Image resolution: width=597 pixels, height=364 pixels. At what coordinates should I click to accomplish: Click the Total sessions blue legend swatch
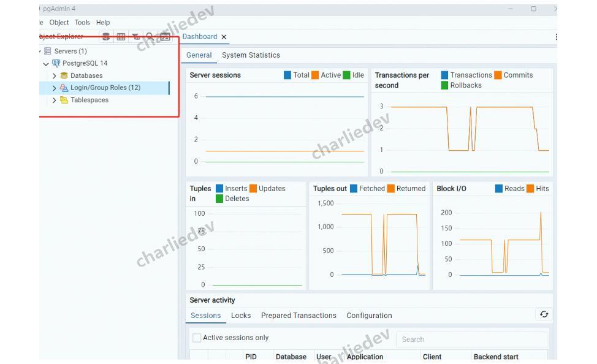(x=287, y=75)
